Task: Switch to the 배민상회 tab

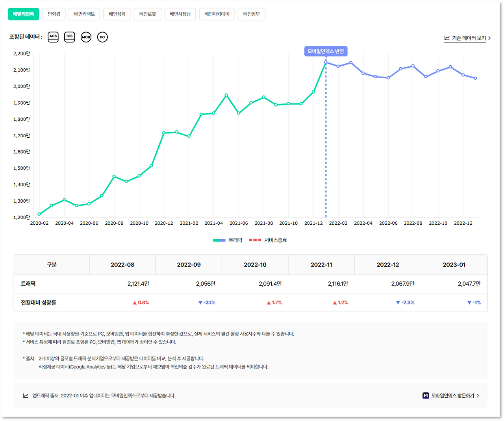Action: click(117, 14)
